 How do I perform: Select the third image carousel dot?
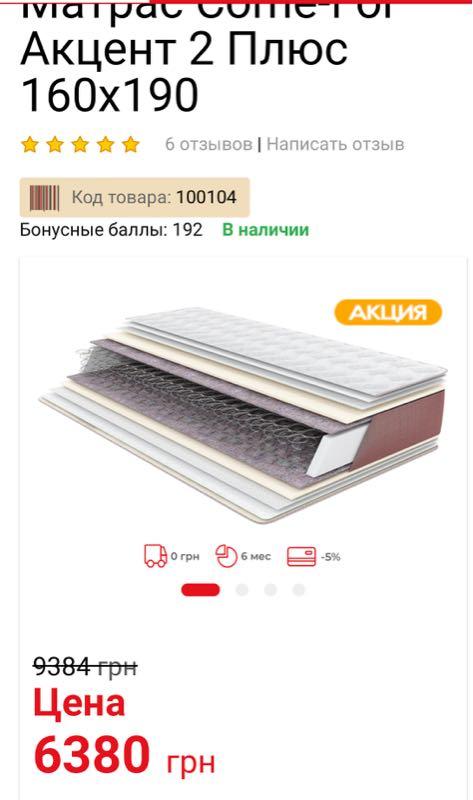click(270, 590)
